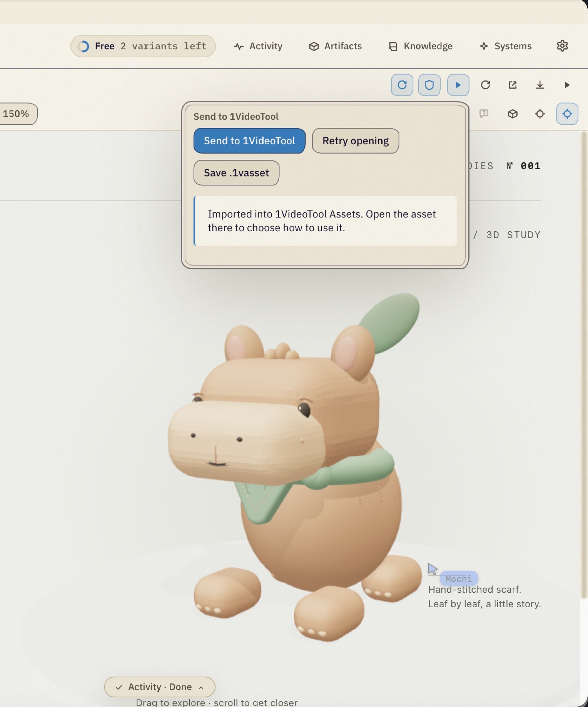Screen dimensions: 588x707
Task: Open the Artifacts tab
Action: [x=335, y=46]
